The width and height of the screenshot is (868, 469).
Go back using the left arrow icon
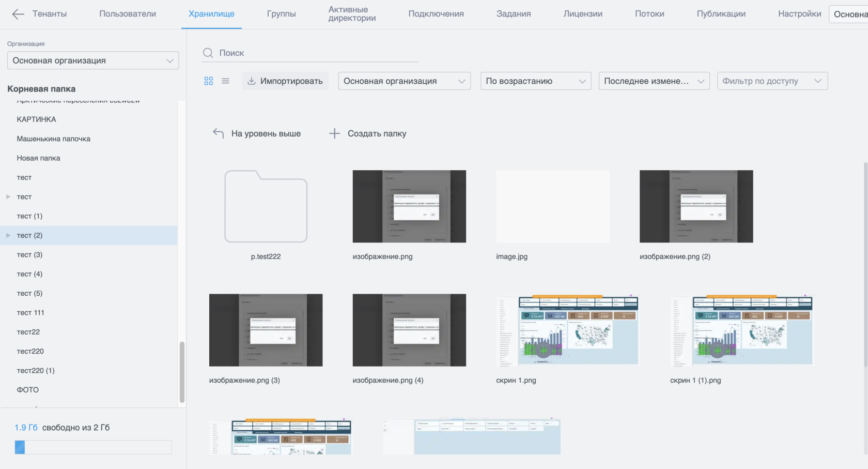18,14
